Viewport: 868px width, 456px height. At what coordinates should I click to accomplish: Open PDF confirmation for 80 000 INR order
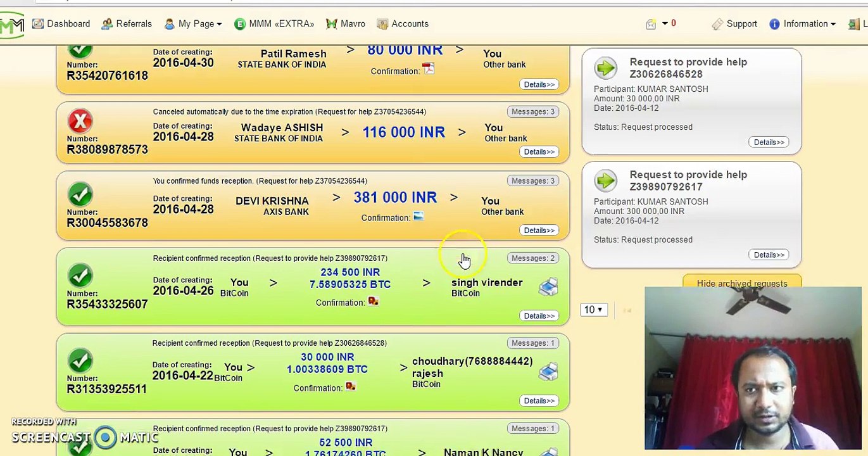[429, 69]
